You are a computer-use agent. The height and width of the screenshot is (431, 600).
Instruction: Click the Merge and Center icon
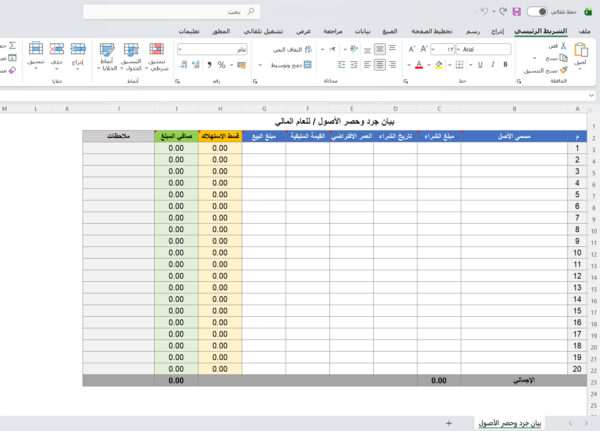click(308, 65)
